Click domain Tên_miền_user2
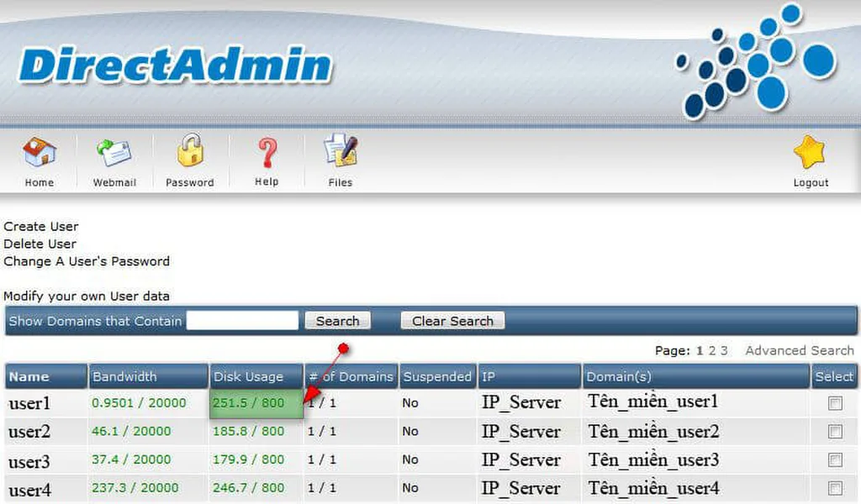The height and width of the screenshot is (504, 861). pos(653,432)
